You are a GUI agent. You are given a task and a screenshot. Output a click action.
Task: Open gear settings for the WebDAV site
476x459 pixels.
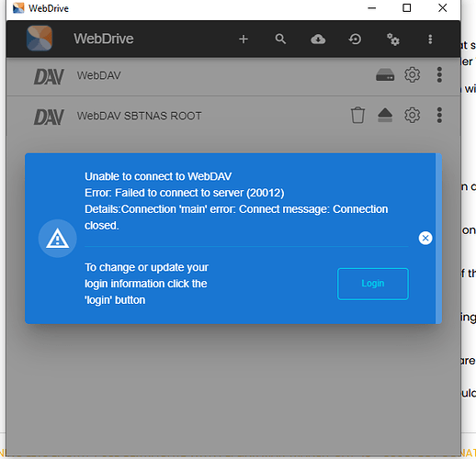413,74
